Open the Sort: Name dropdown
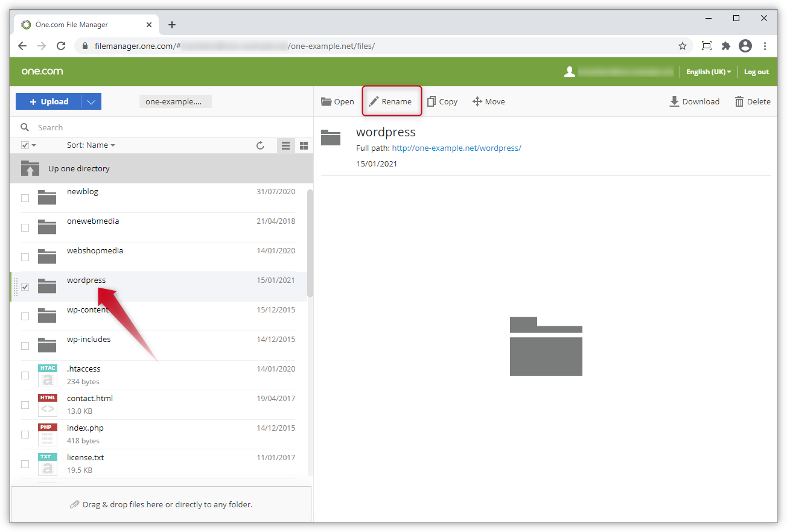 (91, 145)
